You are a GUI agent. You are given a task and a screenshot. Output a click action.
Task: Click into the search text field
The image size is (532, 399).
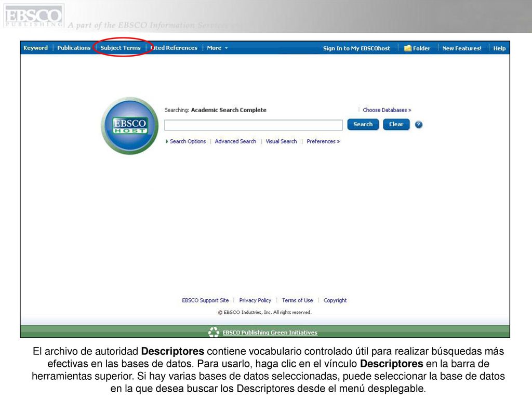254,125
